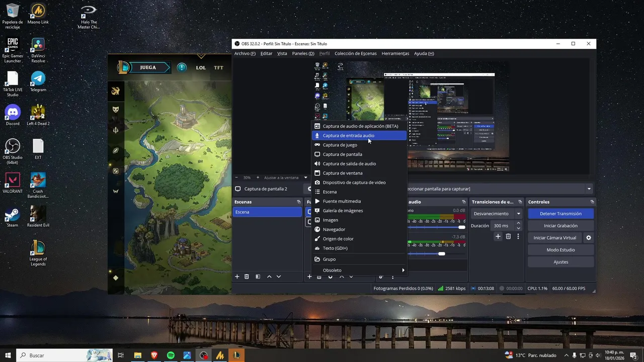Enable Modo Estudio

(x=560, y=250)
